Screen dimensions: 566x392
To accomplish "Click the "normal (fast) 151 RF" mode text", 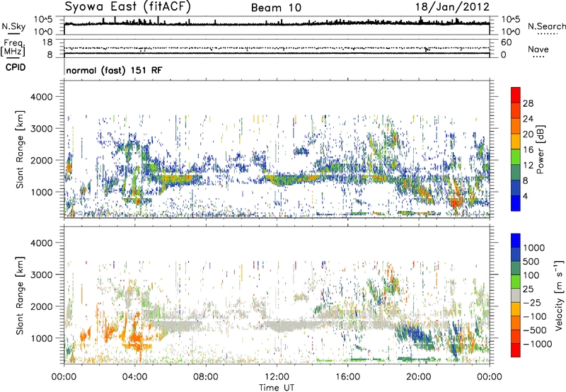I will click(x=114, y=70).
